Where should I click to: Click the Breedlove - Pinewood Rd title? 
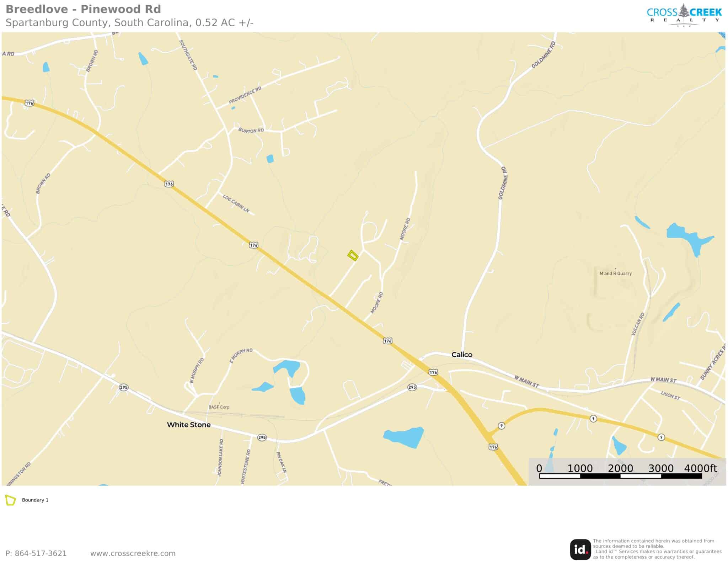click(83, 9)
